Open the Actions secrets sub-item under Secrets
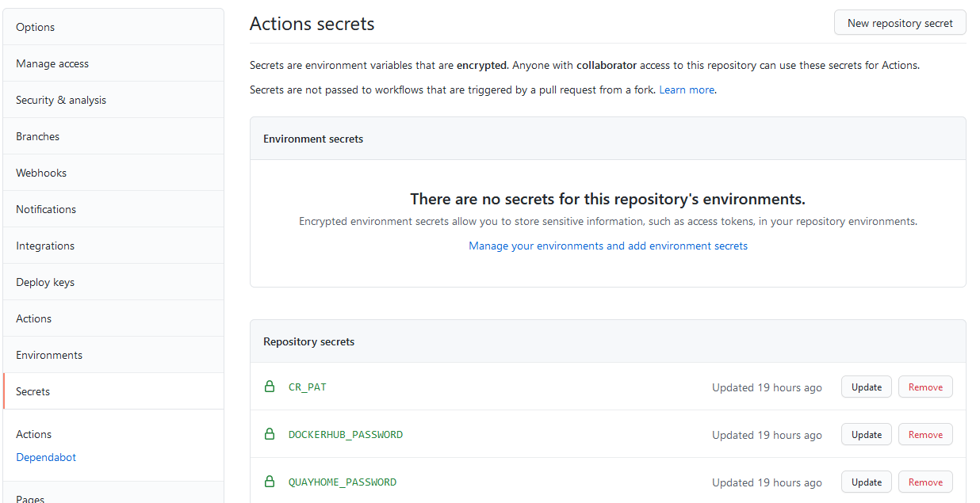 (x=33, y=434)
